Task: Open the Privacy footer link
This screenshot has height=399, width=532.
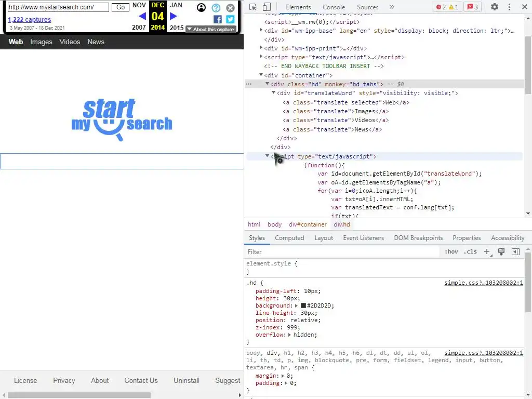Action: coord(64,380)
